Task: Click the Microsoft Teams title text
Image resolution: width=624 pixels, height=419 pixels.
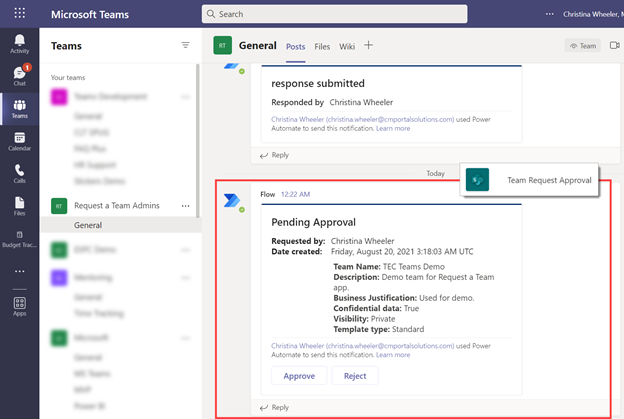Action: [x=90, y=14]
